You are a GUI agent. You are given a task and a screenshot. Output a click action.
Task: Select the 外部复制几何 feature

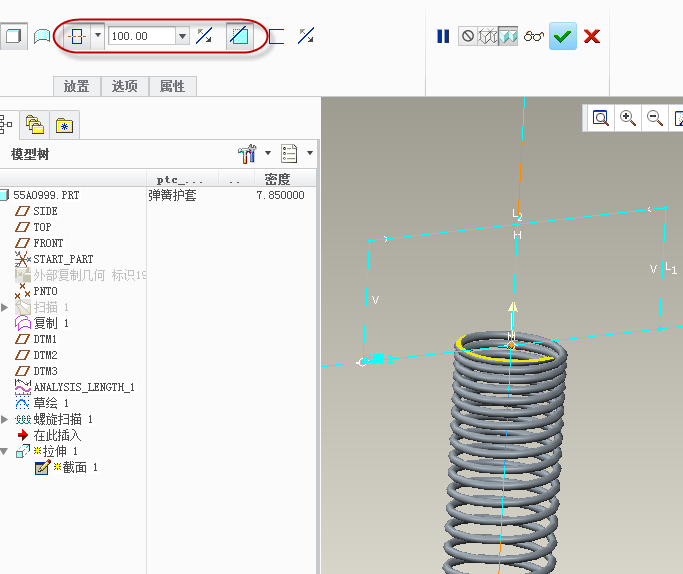pyautogui.click(x=89, y=275)
